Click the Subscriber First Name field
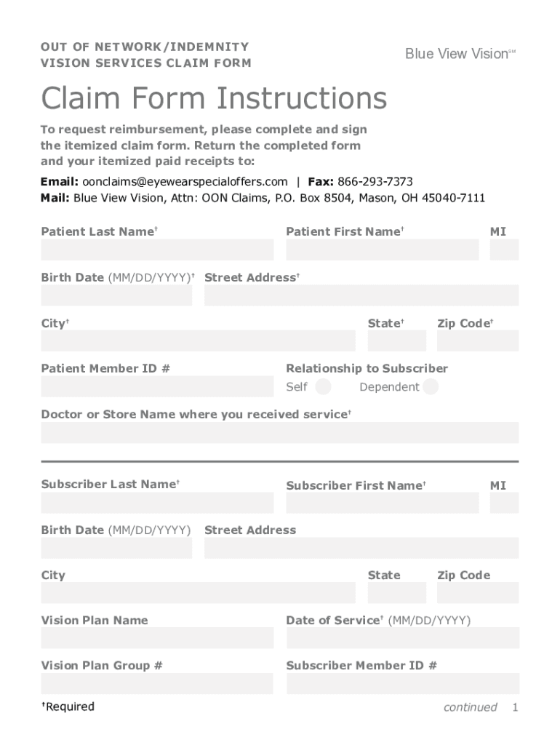 click(x=383, y=503)
